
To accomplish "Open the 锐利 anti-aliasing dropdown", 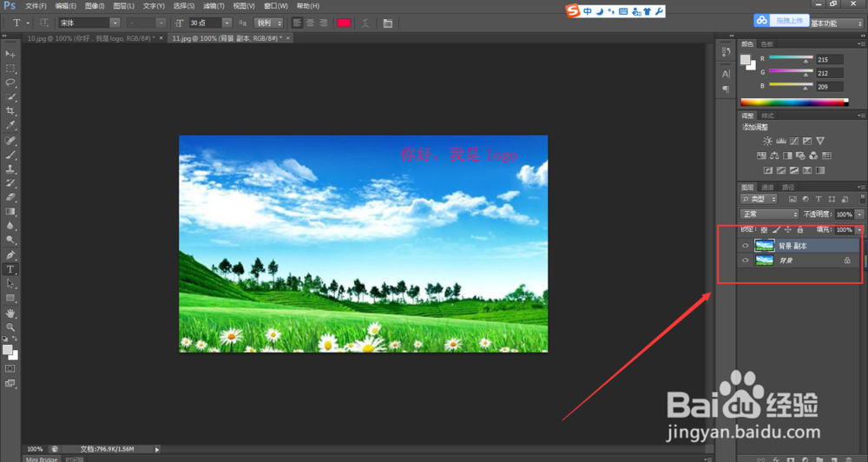I will [268, 23].
